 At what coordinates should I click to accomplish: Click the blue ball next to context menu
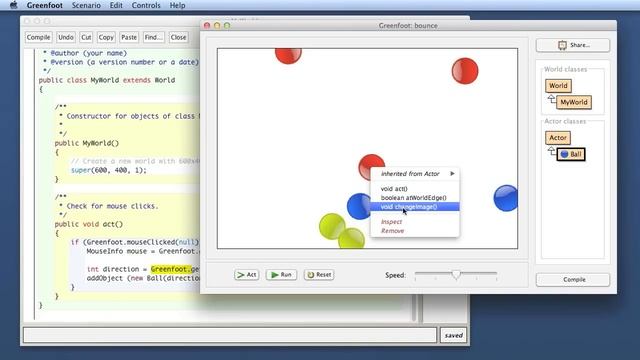[358, 207]
